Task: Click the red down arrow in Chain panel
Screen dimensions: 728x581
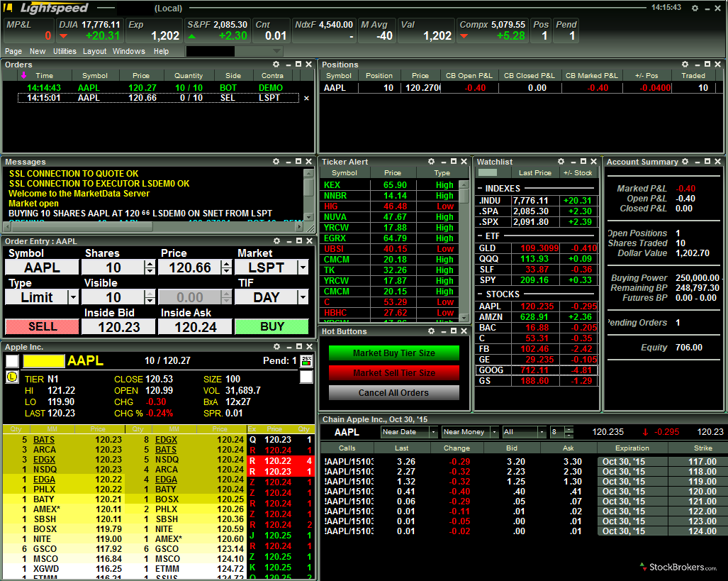Action: [x=645, y=432]
